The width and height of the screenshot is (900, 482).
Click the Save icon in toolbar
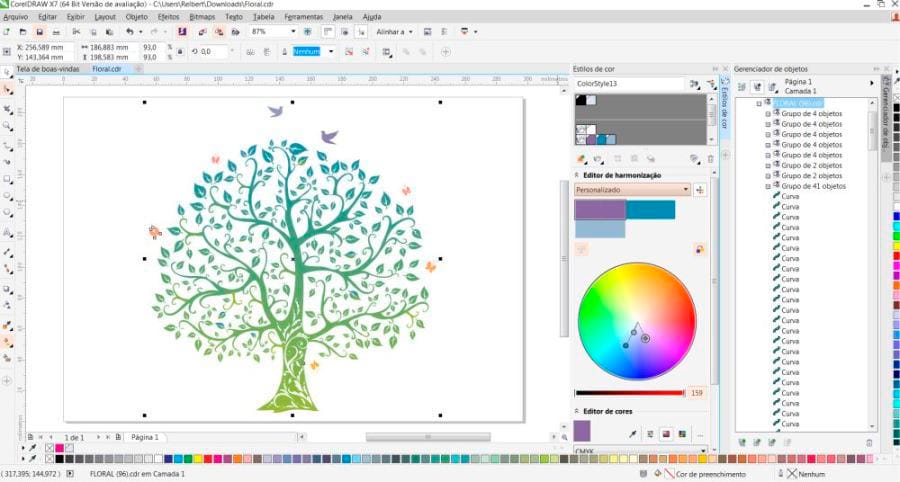(40, 32)
